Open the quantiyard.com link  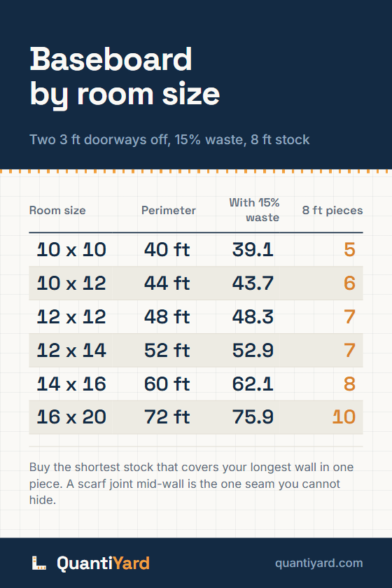click(x=319, y=563)
